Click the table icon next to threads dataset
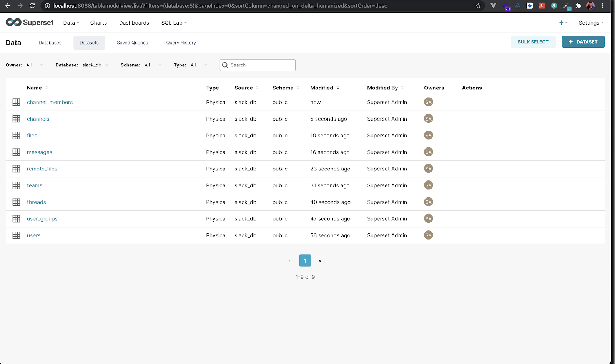 point(16,202)
